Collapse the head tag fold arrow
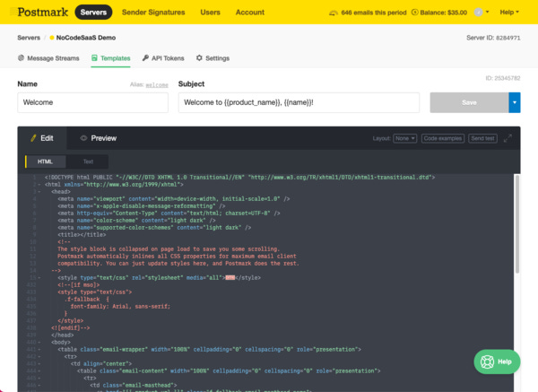 point(39,192)
